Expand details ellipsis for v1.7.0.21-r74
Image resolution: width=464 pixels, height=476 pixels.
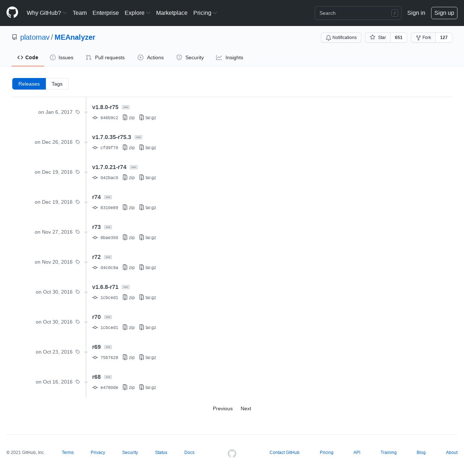coord(134,167)
